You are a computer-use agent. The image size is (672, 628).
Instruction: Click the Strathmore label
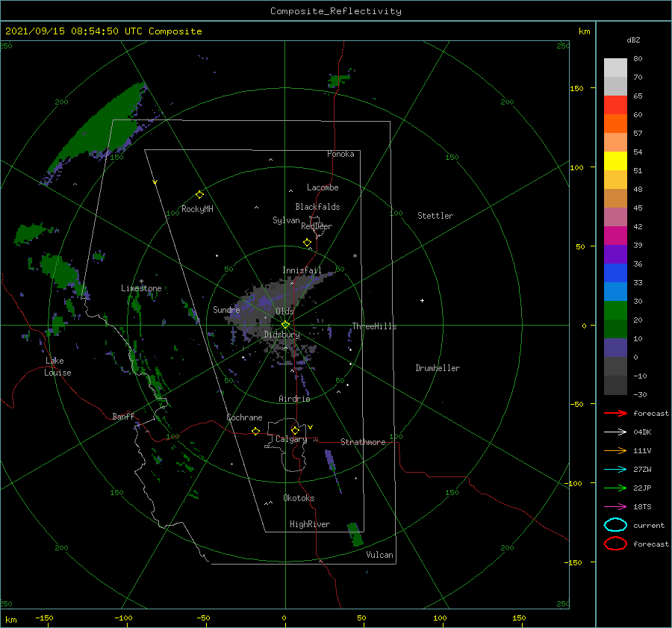[x=363, y=442]
